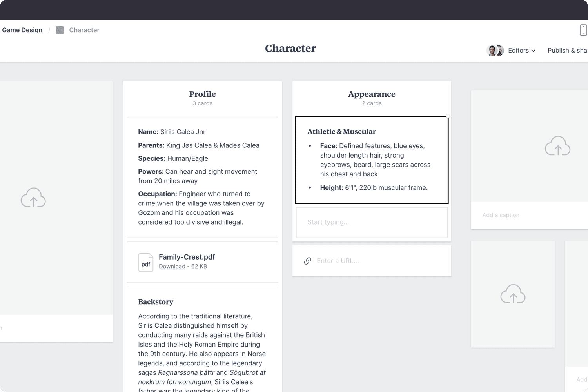Select the Profile column title
The image size is (588, 392).
(203, 94)
